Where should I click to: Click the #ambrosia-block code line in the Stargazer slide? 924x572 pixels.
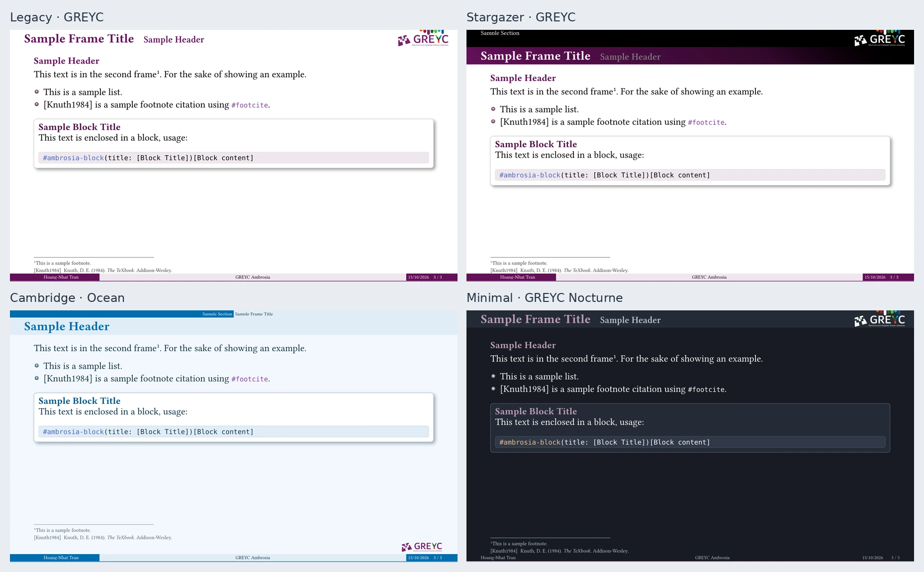690,175
